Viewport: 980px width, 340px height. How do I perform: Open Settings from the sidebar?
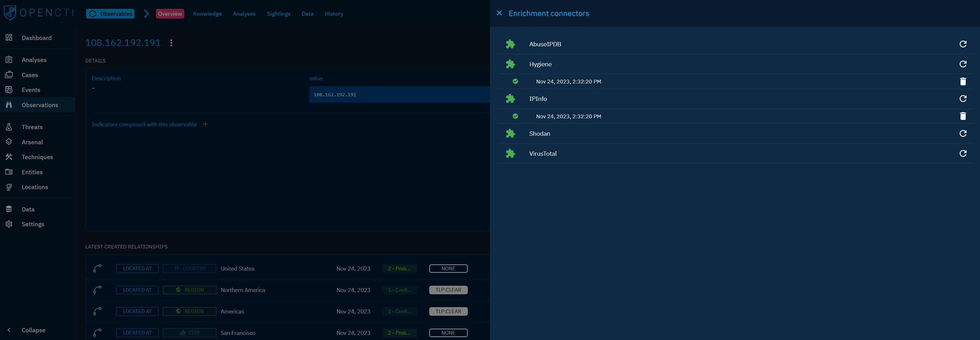(x=33, y=224)
